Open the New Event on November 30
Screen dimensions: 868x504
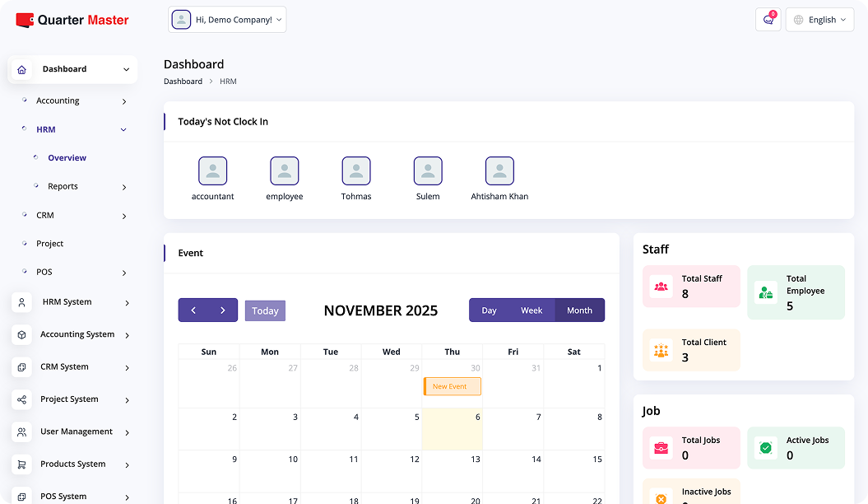[x=452, y=386]
